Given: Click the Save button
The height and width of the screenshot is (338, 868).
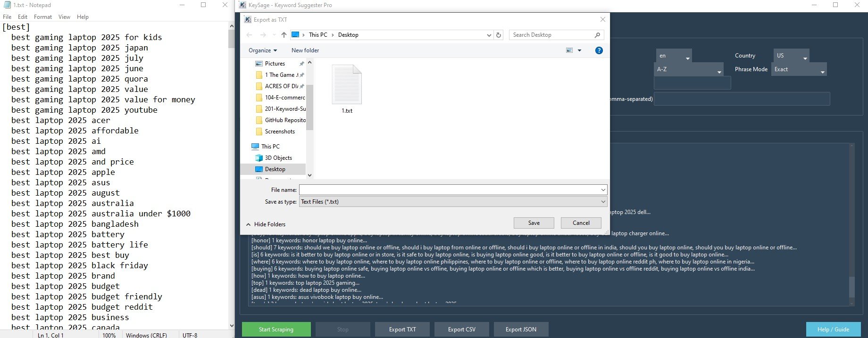Looking at the screenshot, I should 534,223.
